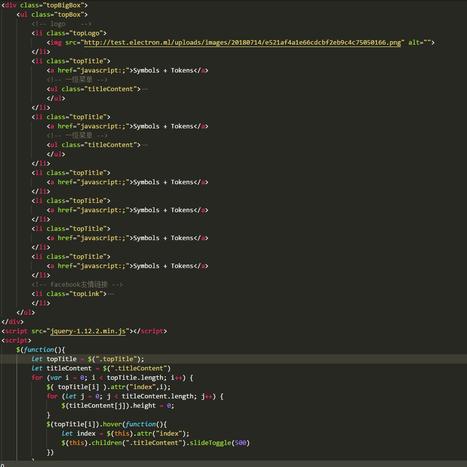The height and width of the screenshot is (467, 467).
Task: Click the $(titleContent[j]).height = 0 line
Action: pyautogui.click(x=118, y=406)
